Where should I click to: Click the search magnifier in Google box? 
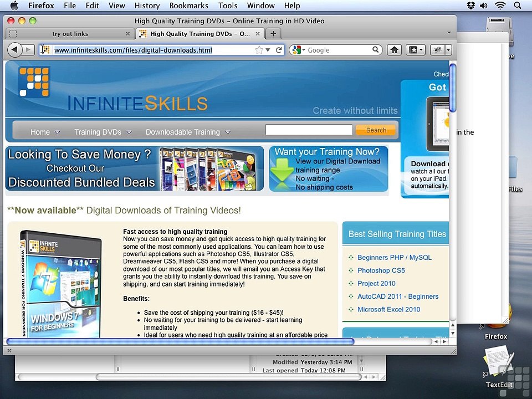(375, 49)
